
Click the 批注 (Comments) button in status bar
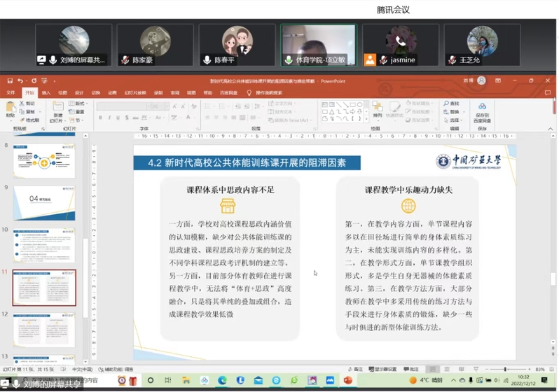coord(411,369)
